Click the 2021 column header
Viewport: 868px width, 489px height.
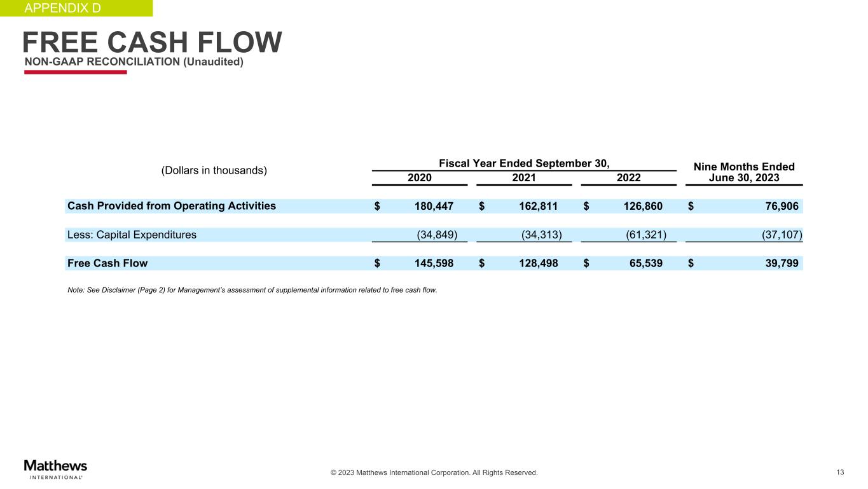[x=523, y=177]
